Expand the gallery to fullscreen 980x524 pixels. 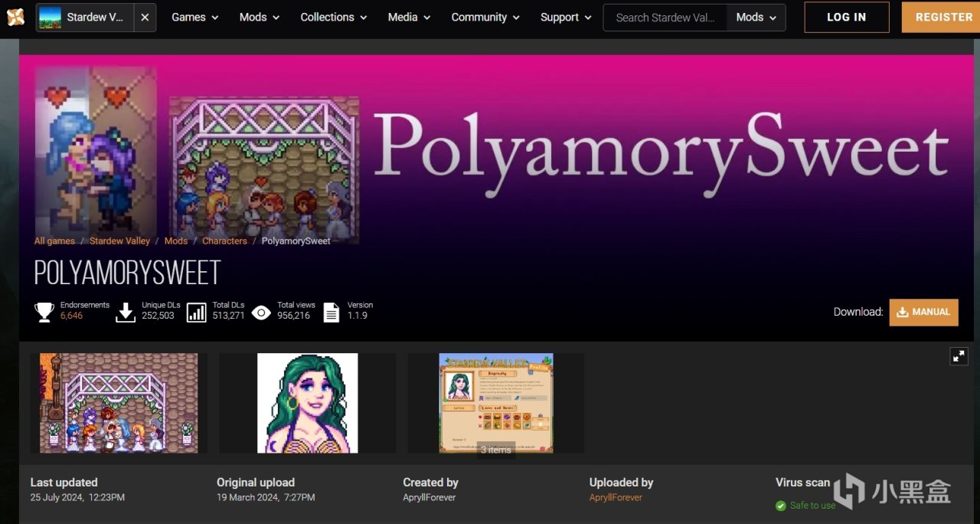click(959, 355)
